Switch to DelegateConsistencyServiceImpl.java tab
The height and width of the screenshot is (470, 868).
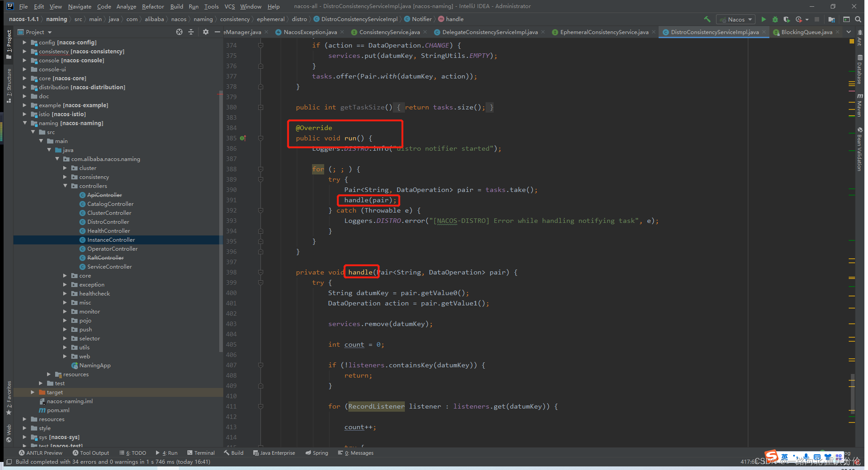click(490, 32)
